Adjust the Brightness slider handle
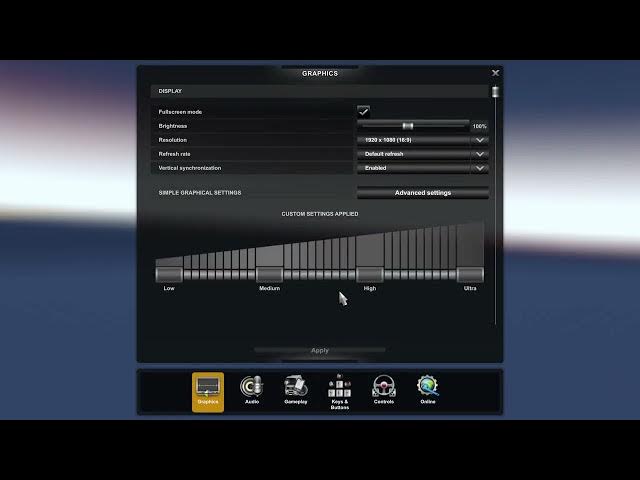The image size is (640, 480). tap(408, 126)
